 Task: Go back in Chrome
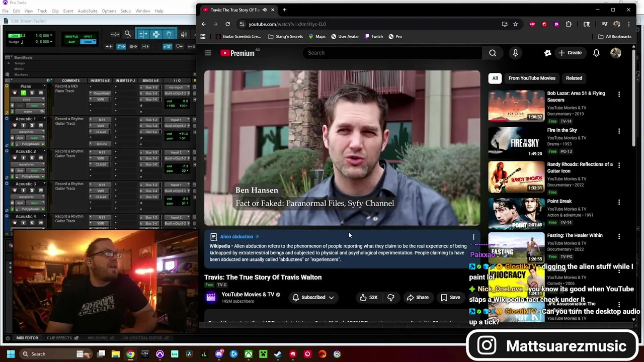pyautogui.click(x=203, y=24)
